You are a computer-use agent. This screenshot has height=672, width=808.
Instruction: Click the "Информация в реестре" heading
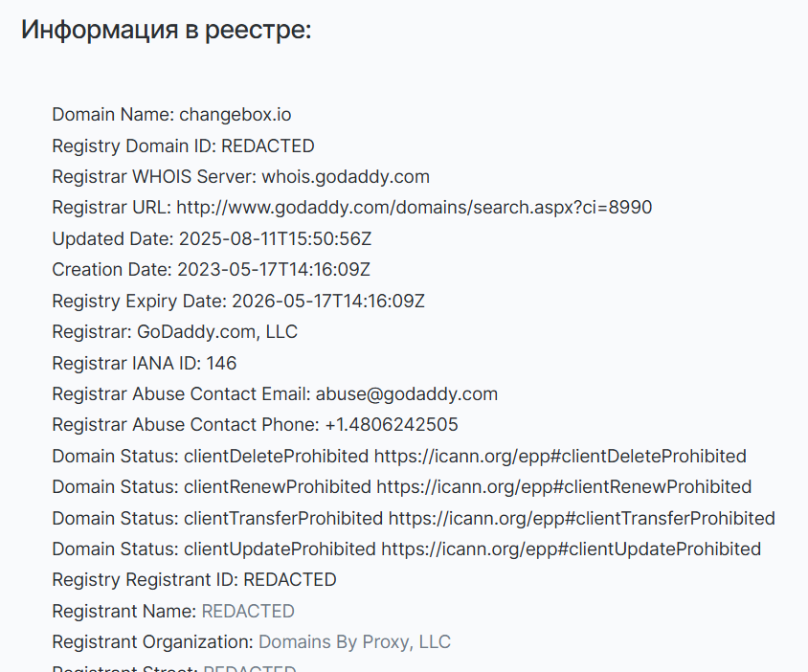click(x=167, y=30)
